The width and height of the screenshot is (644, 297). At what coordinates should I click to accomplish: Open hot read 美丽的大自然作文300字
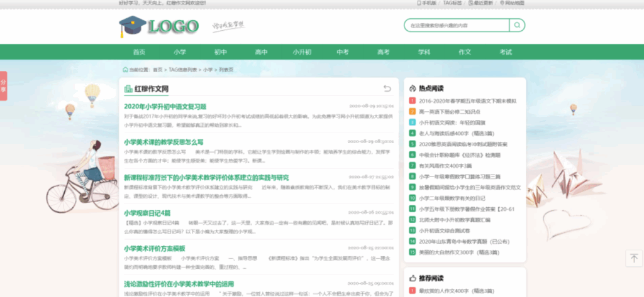pyautogui.click(x=458, y=252)
